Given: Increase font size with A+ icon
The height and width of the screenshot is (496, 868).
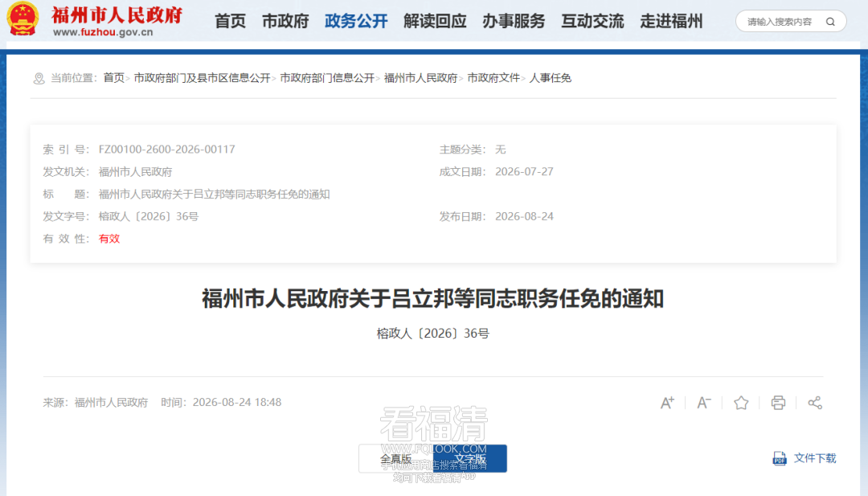Looking at the screenshot, I should [667, 403].
